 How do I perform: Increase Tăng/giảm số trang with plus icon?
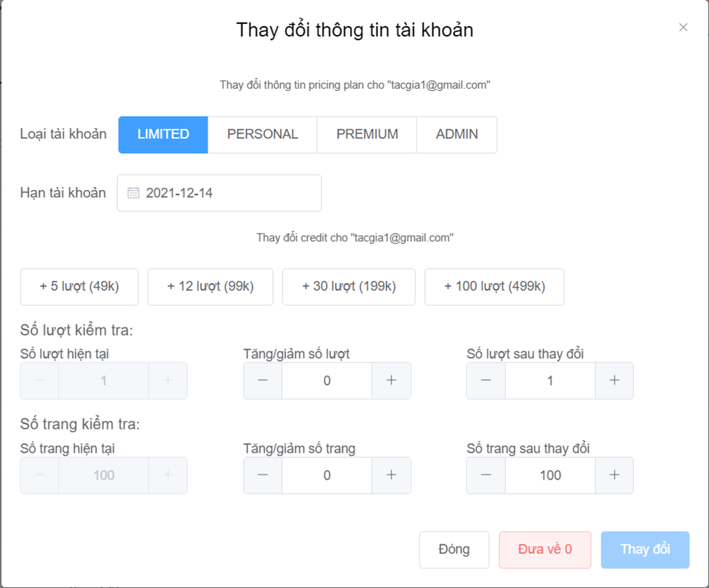[x=392, y=475]
